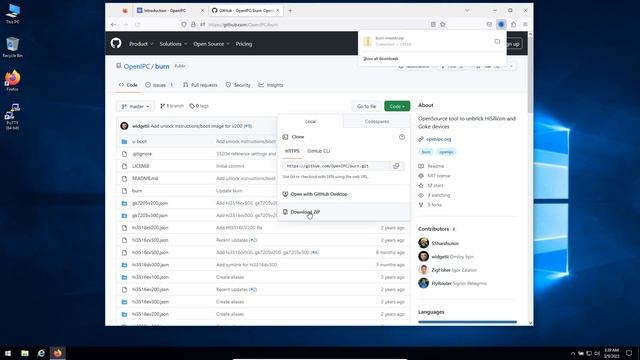Open openipc.org link in About
Image resolution: width=640 pixels, height=360 pixels.
pyautogui.click(x=438, y=139)
